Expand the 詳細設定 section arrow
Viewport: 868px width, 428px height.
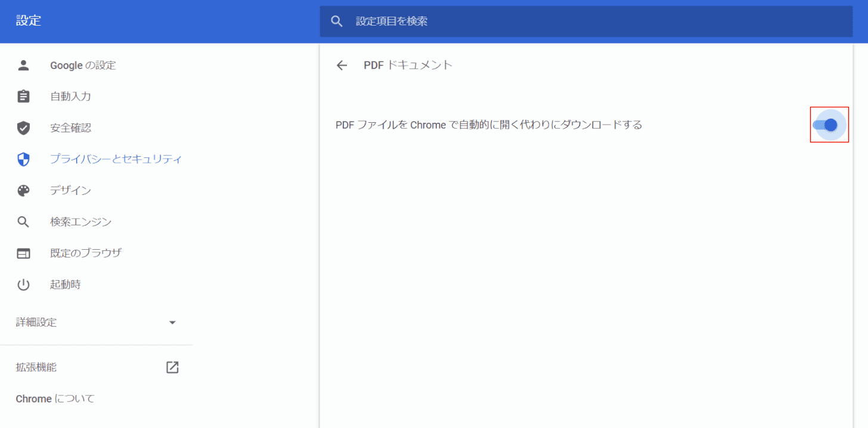(172, 322)
